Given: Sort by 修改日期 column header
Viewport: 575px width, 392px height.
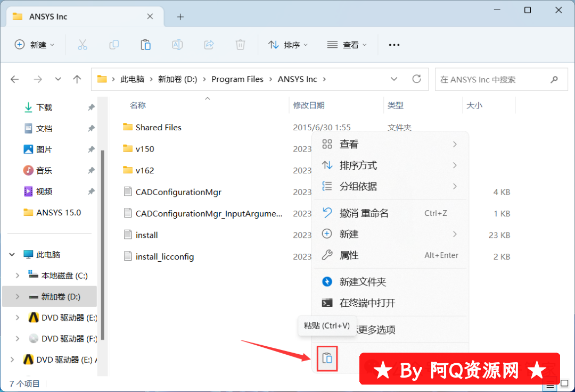Looking at the screenshot, I should click(x=309, y=105).
